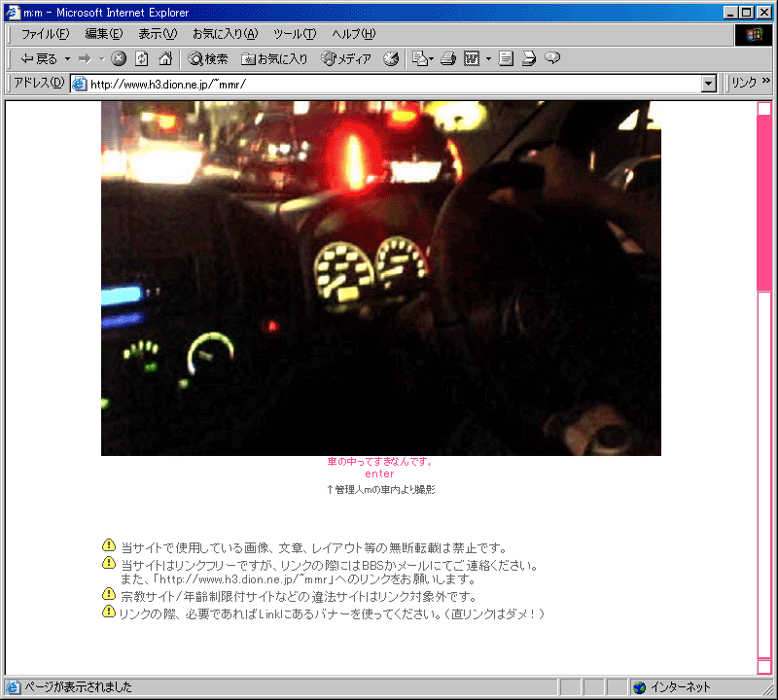Viewport: 778px width, 700px height.
Task: Open the 検索 search panel
Action: pos(208,59)
